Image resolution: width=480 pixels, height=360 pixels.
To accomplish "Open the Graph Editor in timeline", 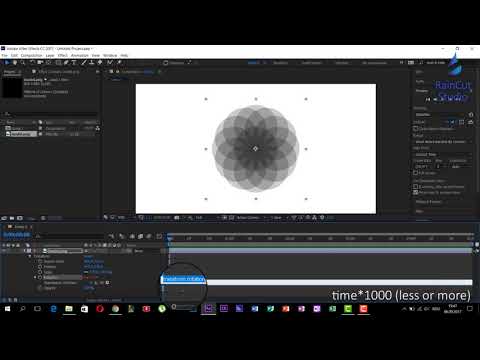I will [x=159, y=236].
